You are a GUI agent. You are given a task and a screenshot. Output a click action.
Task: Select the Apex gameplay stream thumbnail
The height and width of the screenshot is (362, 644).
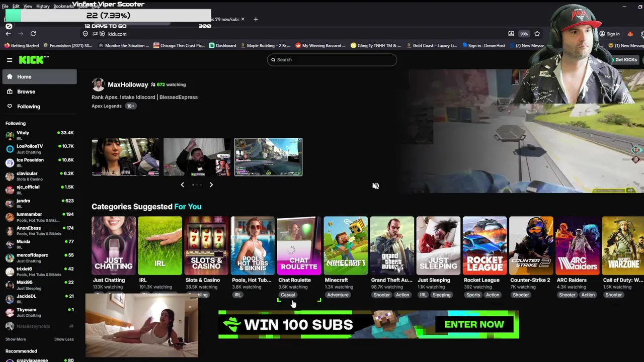click(268, 157)
